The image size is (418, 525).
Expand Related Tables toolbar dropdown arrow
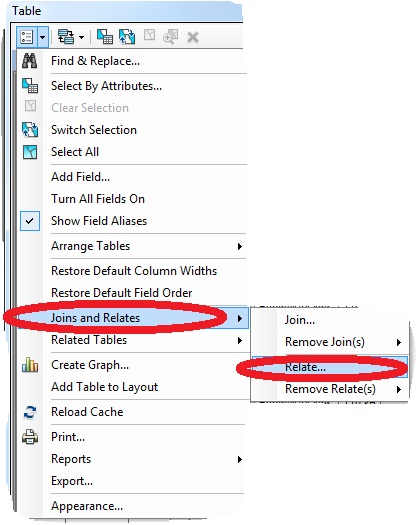coord(81,37)
